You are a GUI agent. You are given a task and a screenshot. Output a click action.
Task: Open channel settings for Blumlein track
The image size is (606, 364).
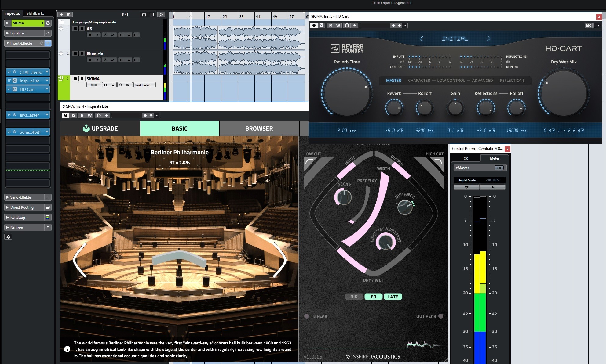(x=105, y=60)
